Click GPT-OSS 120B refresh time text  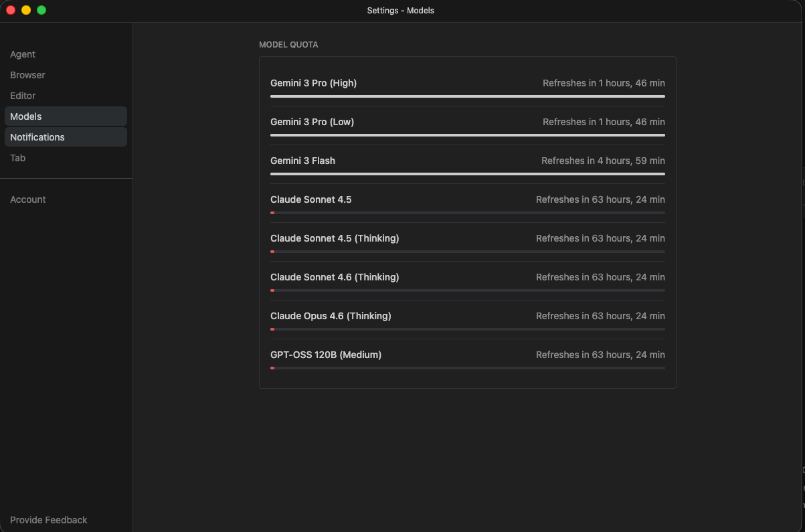tap(600, 355)
